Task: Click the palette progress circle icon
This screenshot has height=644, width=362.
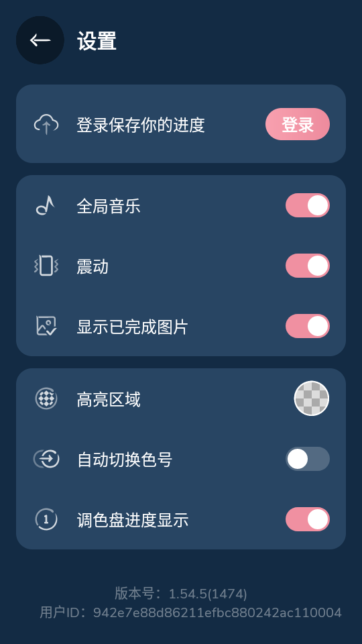Action: [46, 519]
